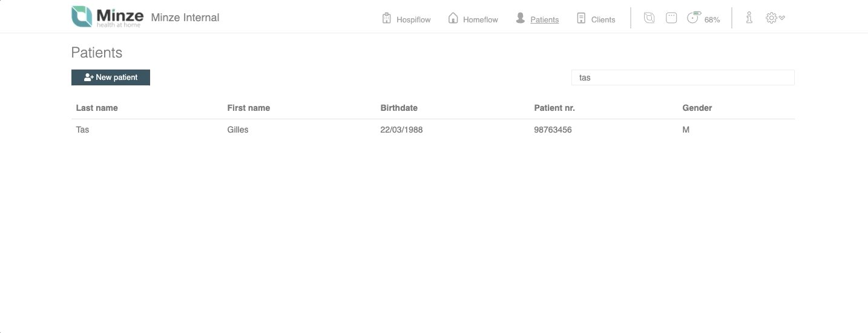
Task: Click the Patients person icon
Action: coord(520,18)
